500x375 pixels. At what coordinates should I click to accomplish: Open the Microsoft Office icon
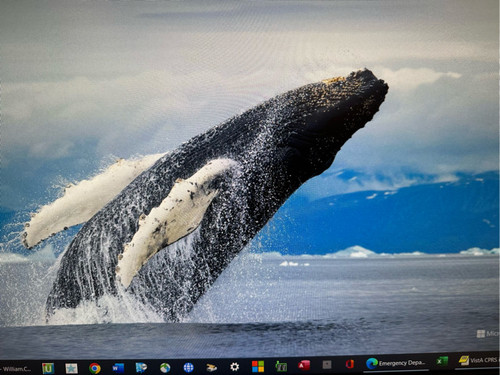[349, 364]
